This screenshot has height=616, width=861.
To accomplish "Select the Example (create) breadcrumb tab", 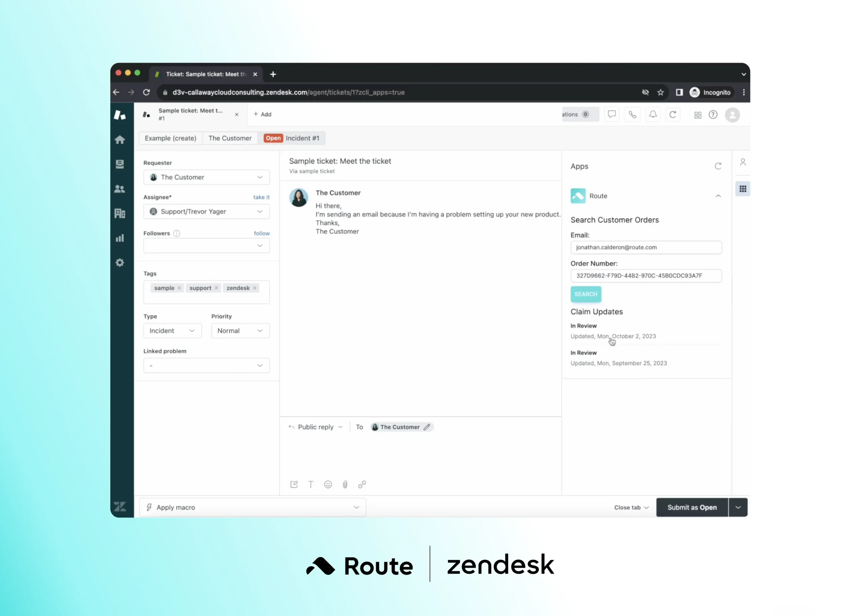I will coord(171,138).
